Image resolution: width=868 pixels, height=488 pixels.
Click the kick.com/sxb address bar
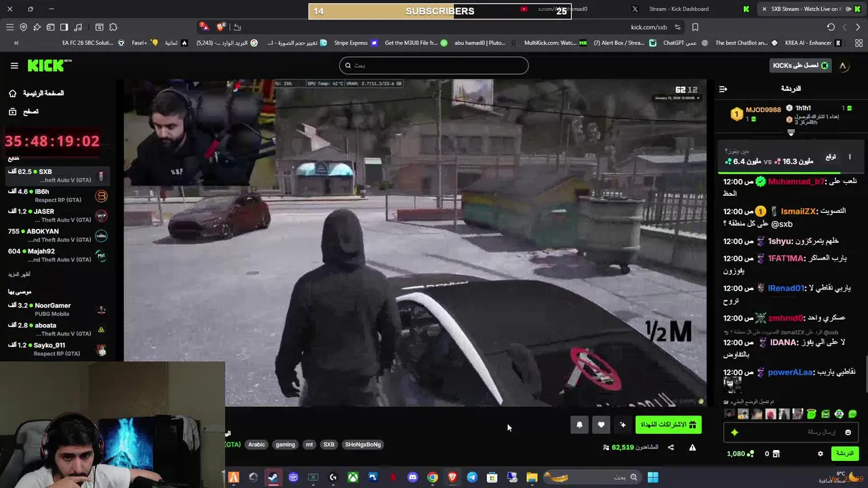click(x=648, y=27)
